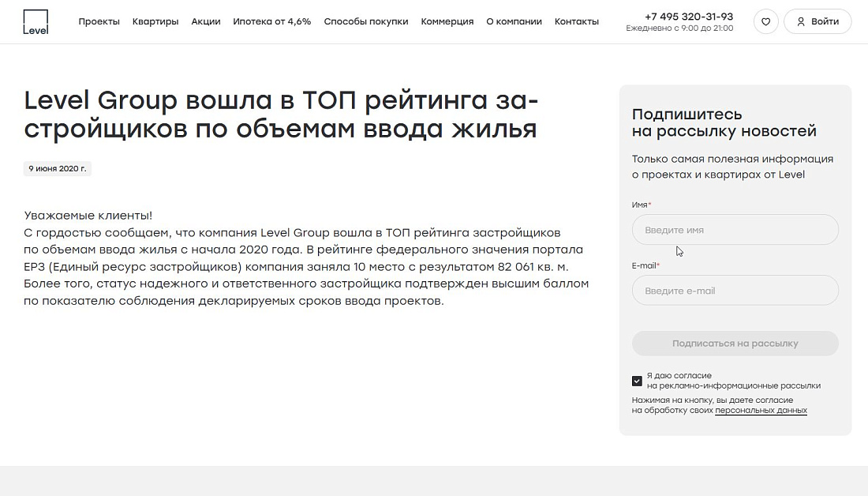The height and width of the screenshot is (496, 868).
Task: Navigate to О компании
Action: tap(514, 21)
